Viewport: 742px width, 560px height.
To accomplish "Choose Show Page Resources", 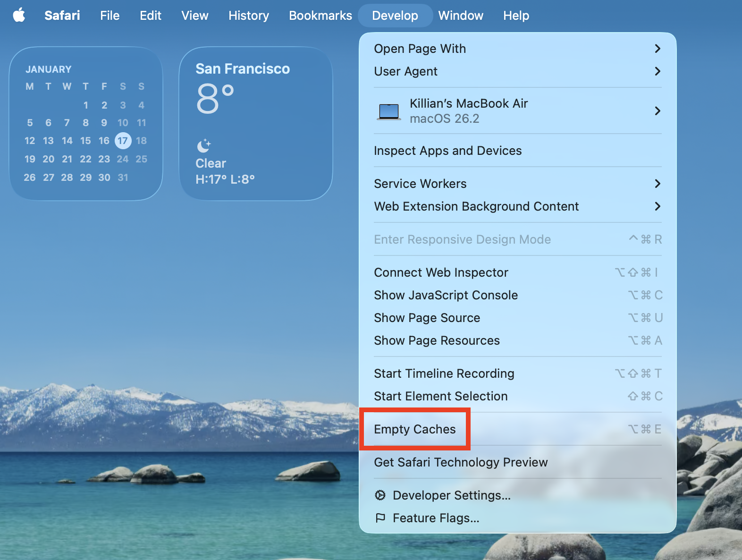I will pyautogui.click(x=518, y=340).
